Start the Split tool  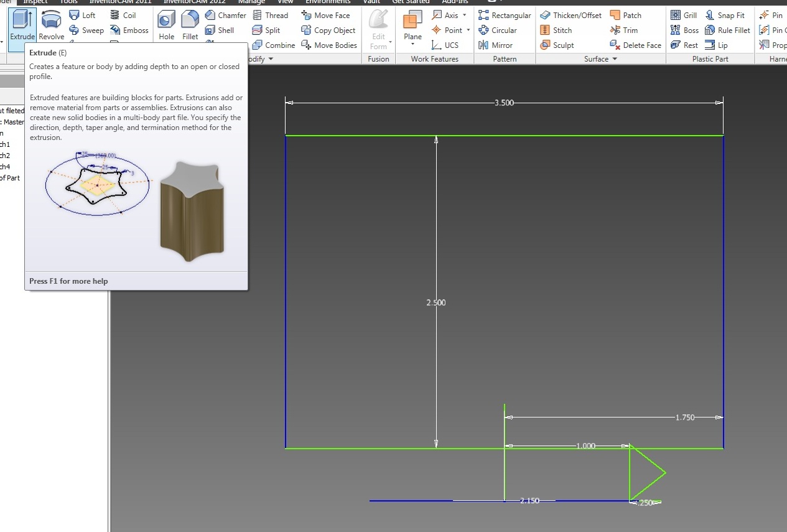266,30
